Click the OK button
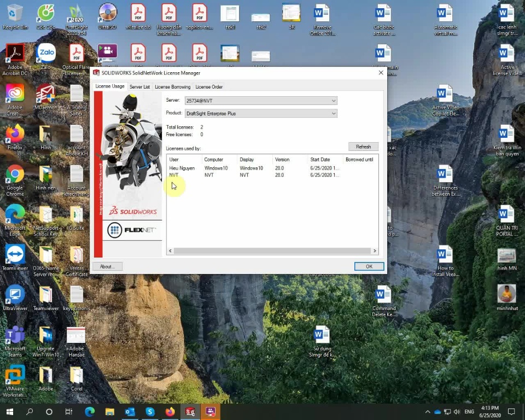Screen dimensions: 525x420 pos(369,266)
